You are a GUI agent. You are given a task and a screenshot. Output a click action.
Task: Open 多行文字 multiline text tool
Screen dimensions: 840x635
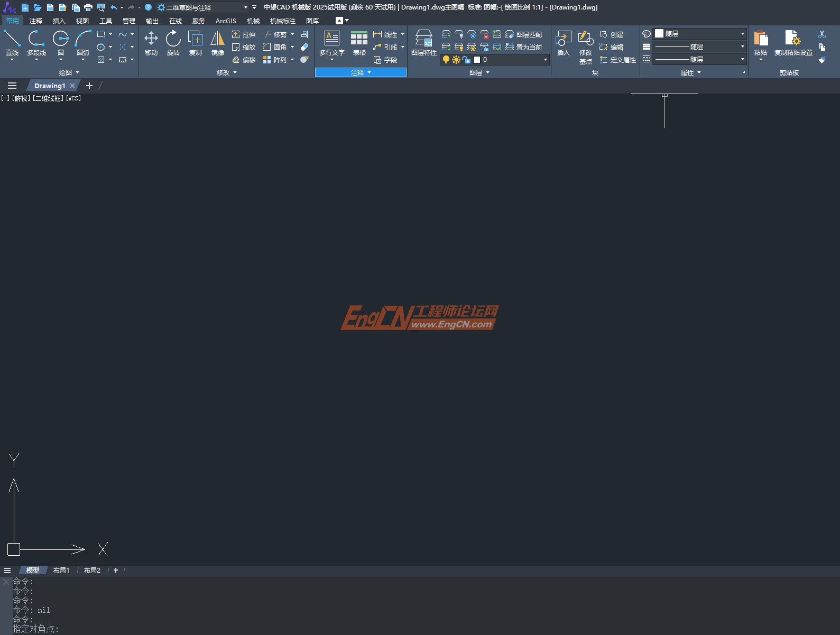coord(332,42)
